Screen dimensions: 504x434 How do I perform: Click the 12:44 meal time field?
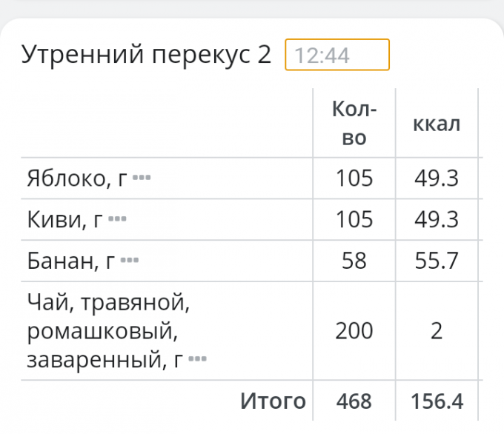pos(337,56)
